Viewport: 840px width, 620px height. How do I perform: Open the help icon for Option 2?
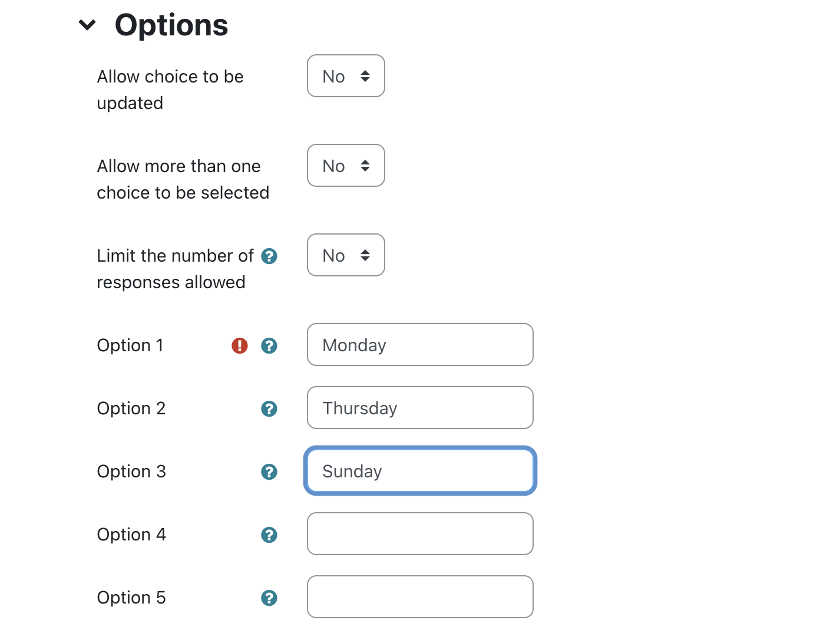[269, 409]
